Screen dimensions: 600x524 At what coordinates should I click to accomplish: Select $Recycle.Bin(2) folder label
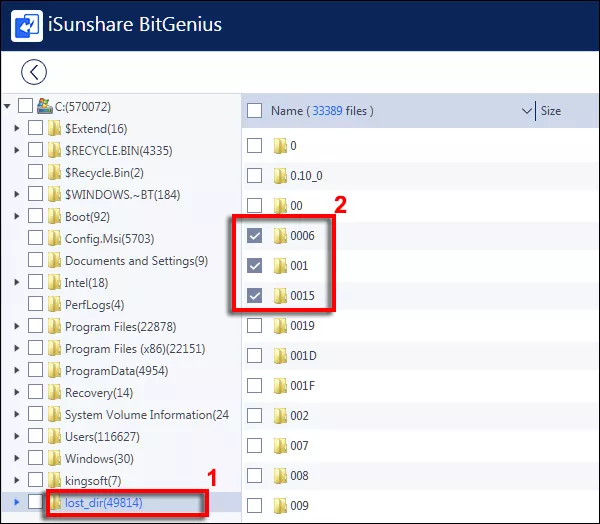[x=104, y=173]
